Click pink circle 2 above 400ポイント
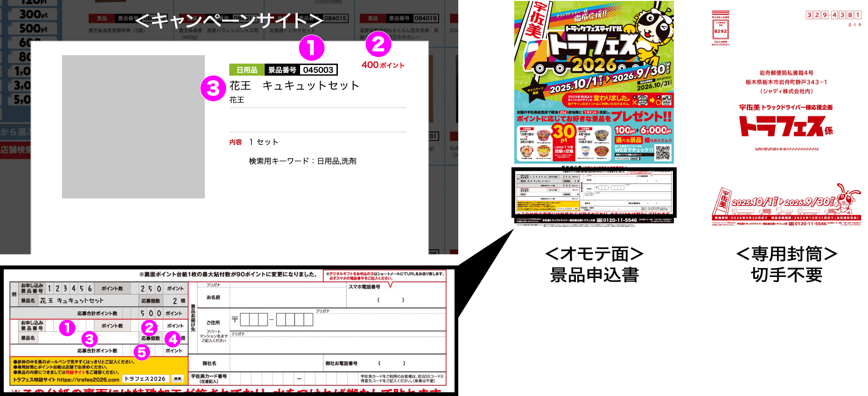 point(378,44)
